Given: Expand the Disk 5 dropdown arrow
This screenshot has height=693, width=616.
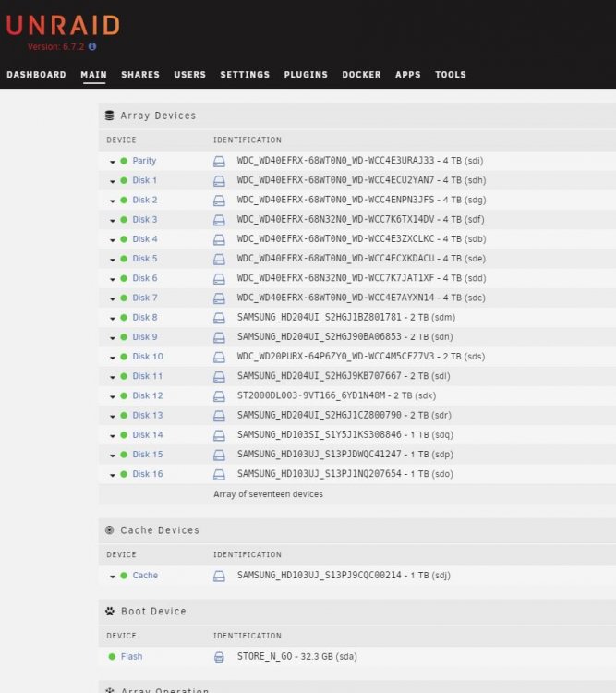Looking at the screenshot, I should [113, 260].
